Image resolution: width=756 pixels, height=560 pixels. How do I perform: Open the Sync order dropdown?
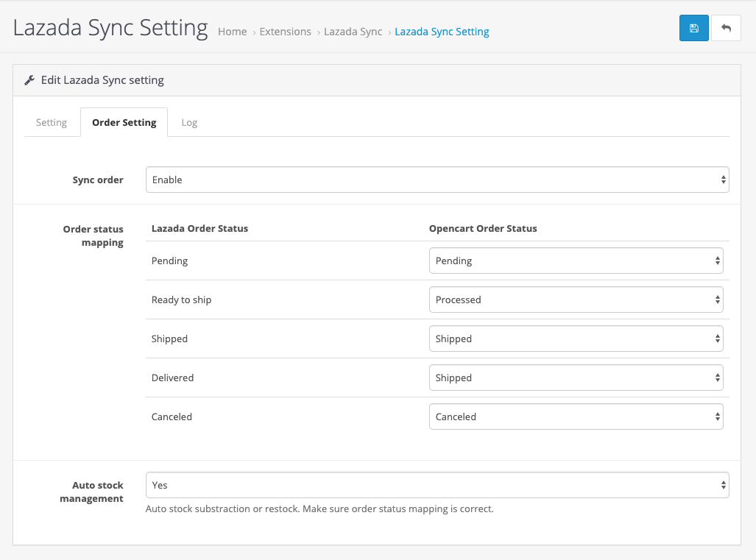(437, 180)
